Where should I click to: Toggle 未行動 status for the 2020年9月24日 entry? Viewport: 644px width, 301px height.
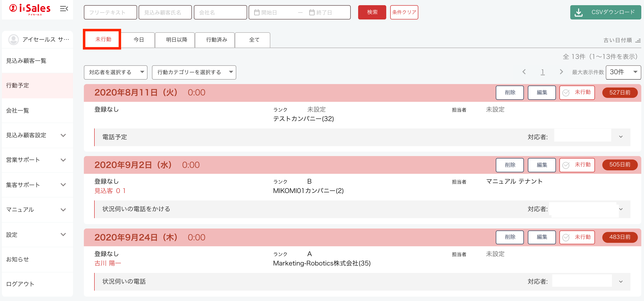click(577, 237)
